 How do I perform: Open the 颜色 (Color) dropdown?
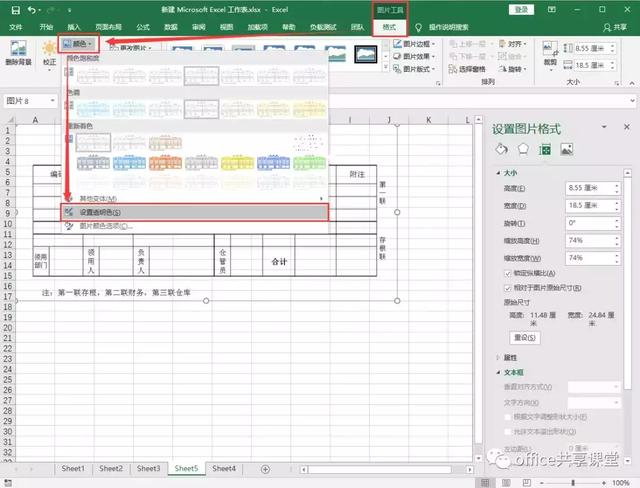tap(78, 44)
